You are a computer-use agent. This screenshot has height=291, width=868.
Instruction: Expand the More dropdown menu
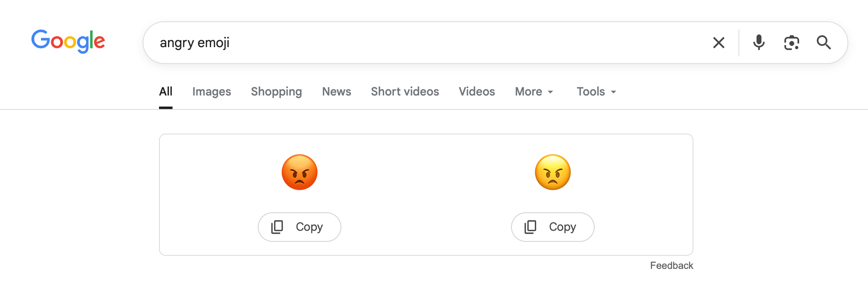tap(534, 92)
